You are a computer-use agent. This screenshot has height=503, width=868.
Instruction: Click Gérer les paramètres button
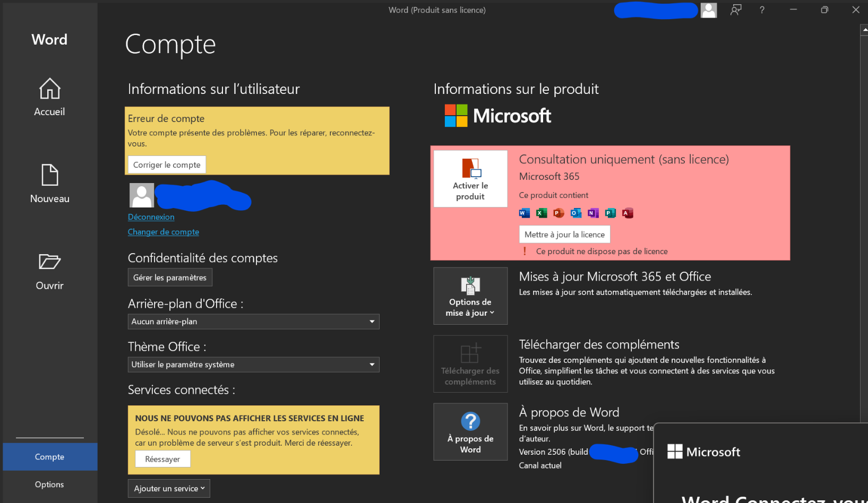coord(170,277)
